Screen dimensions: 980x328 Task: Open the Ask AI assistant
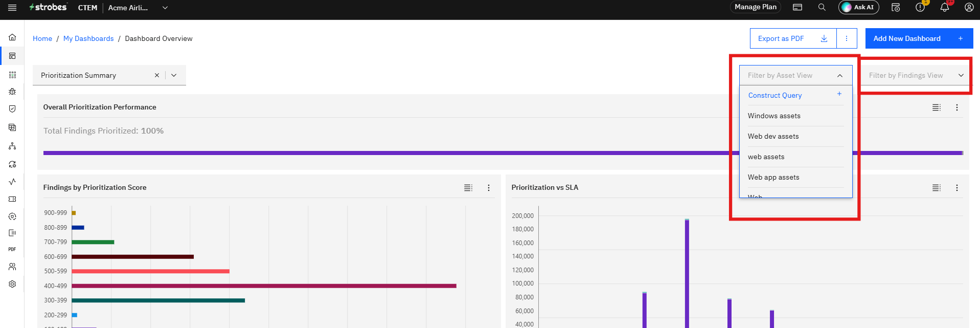pyautogui.click(x=859, y=7)
